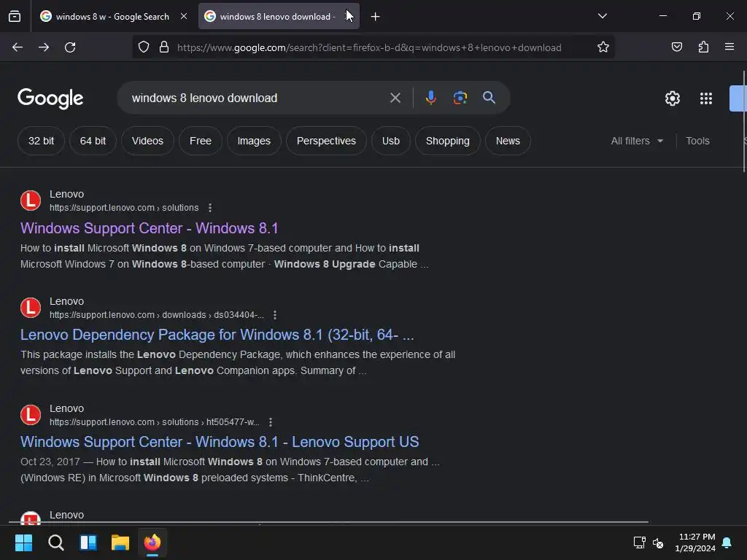747x560 pixels.
Task: Switch to Images results
Action: point(254,141)
